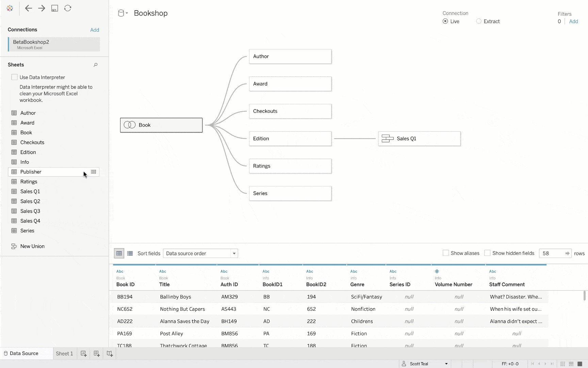Click the preview vertical scrollbar

[x=585, y=295]
